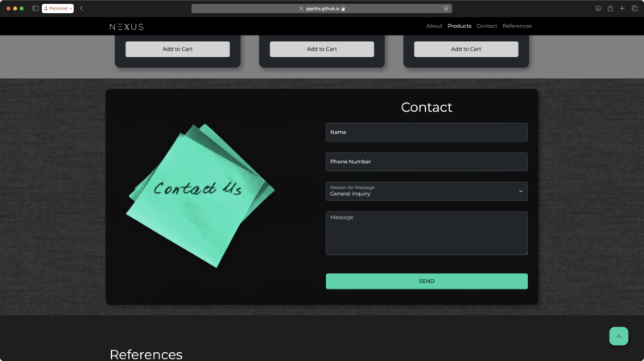Screen dimensions: 644x361
Task: Click the Share icon in Safari toolbar
Action: (x=610, y=8)
